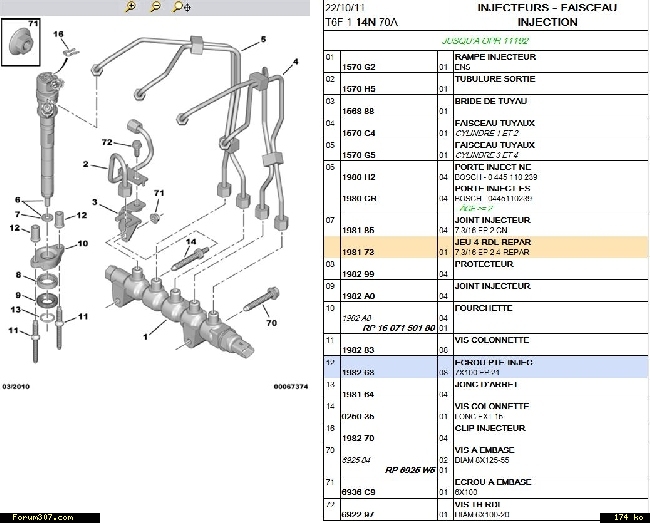650x523 pixels.
Task: Click callout 14 above the rail stud
Action: tap(190, 241)
